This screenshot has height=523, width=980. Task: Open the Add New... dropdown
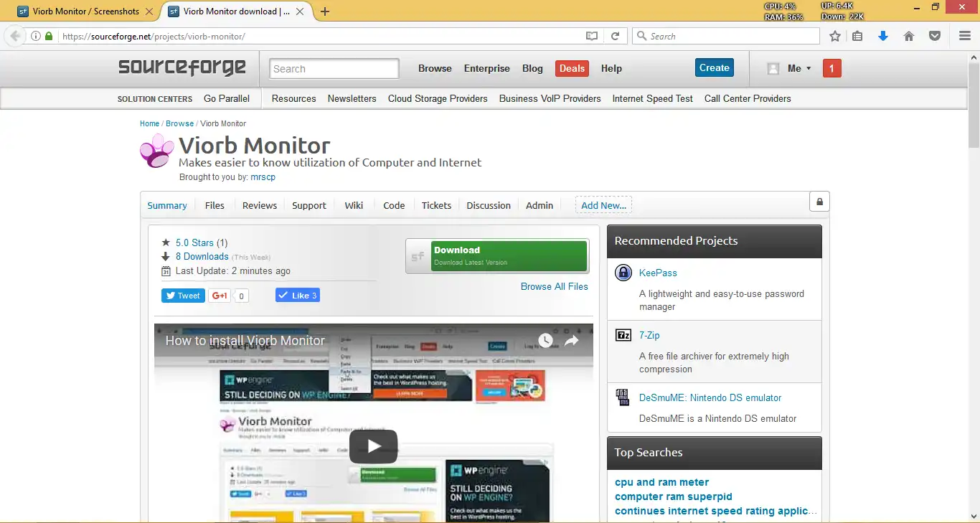pos(603,205)
